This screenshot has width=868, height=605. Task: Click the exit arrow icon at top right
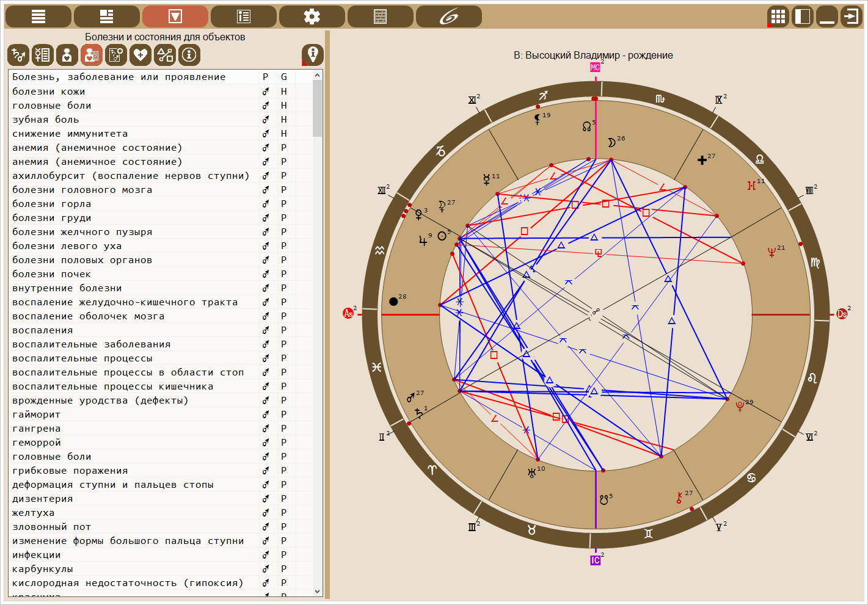tap(850, 16)
